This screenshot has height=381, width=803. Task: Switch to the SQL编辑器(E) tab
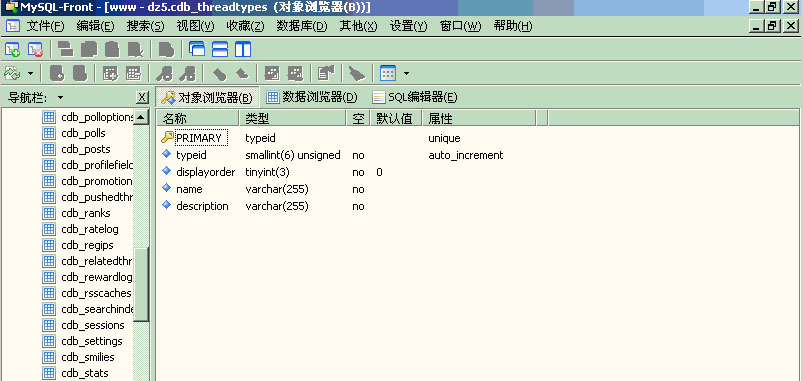tap(415, 97)
